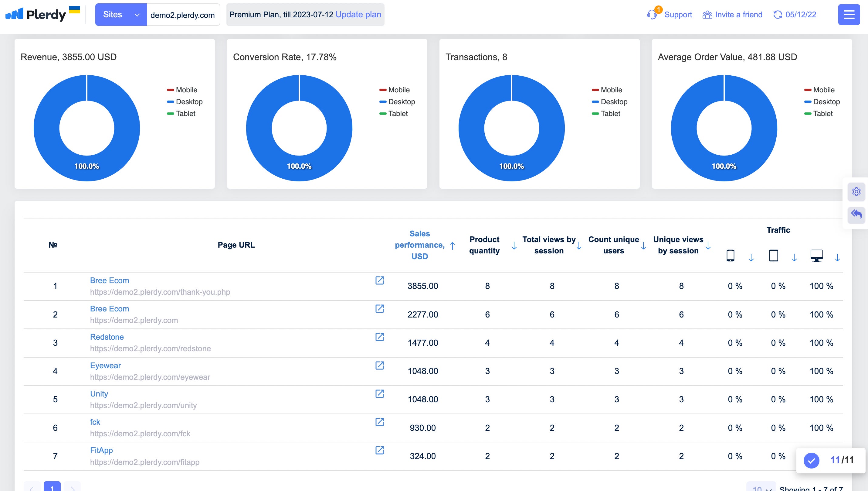The image size is (868, 491).
Task: Click the back arrow icon
Action: [x=858, y=214]
